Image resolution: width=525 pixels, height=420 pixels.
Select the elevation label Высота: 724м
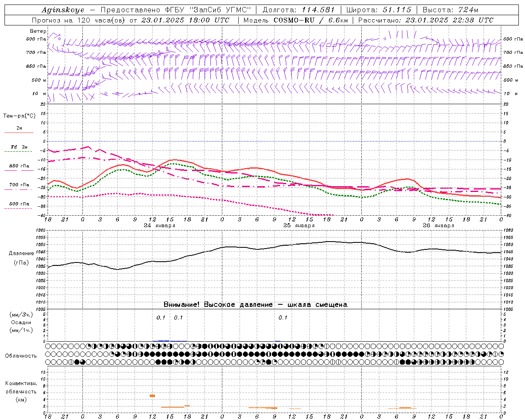(450, 10)
